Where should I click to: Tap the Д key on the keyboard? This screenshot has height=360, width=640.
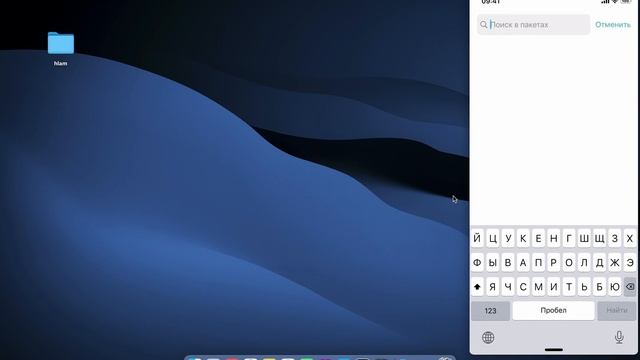(600, 263)
